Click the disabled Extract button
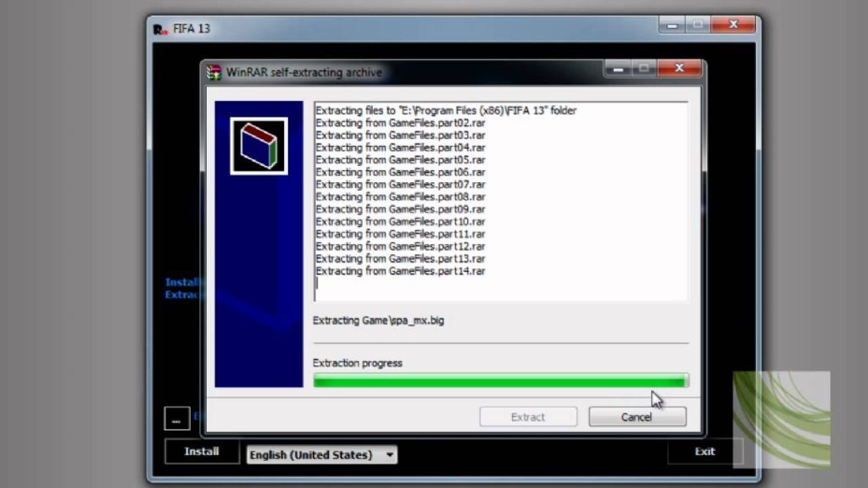The image size is (868, 488). tap(527, 417)
